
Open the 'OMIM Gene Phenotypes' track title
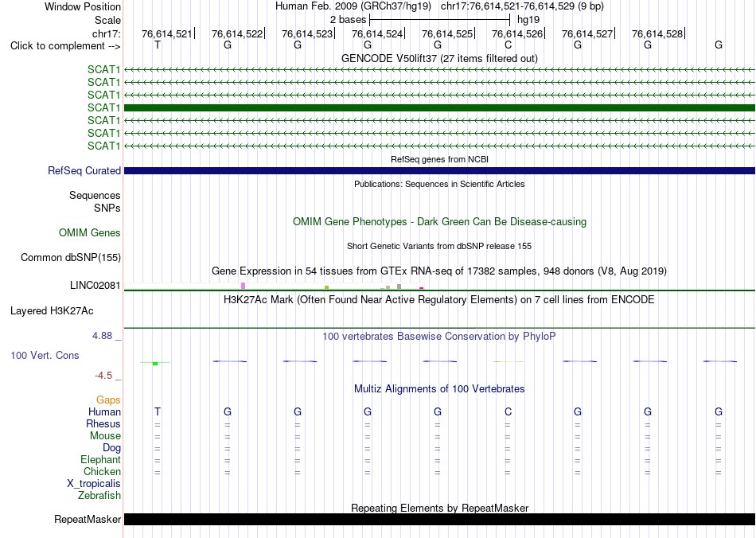point(439,222)
